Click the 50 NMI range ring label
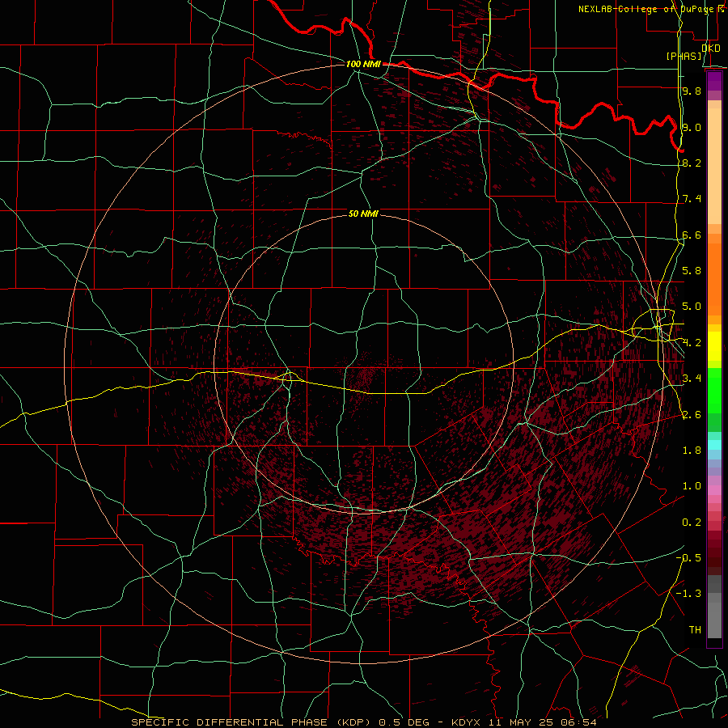This screenshot has width=728, height=728. click(363, 214)
